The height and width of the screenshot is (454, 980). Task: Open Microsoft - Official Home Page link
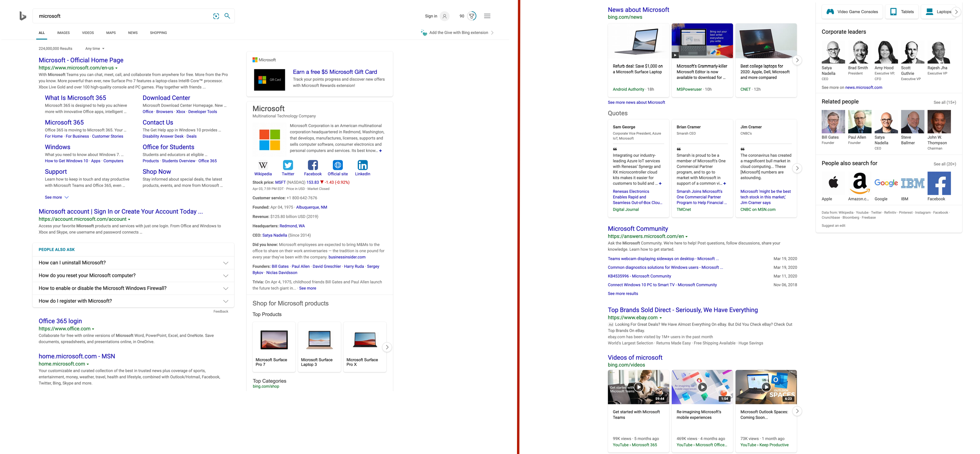pos(81,60)
